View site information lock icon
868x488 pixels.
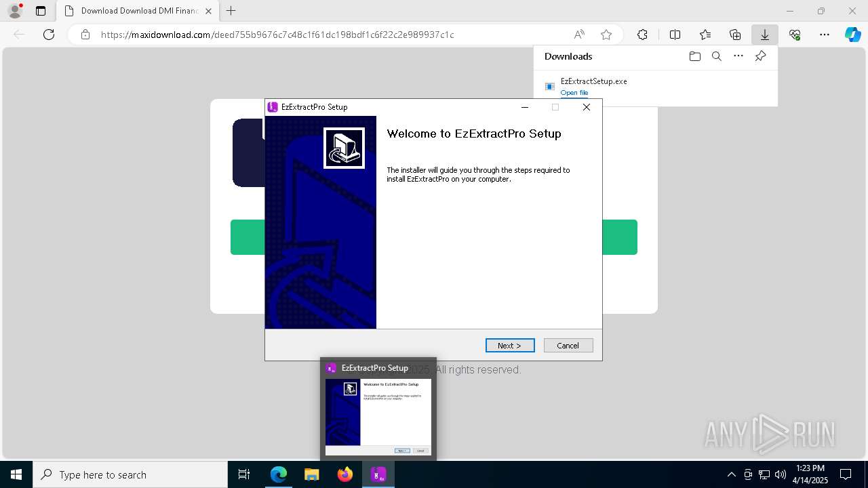tap(85, 35)
